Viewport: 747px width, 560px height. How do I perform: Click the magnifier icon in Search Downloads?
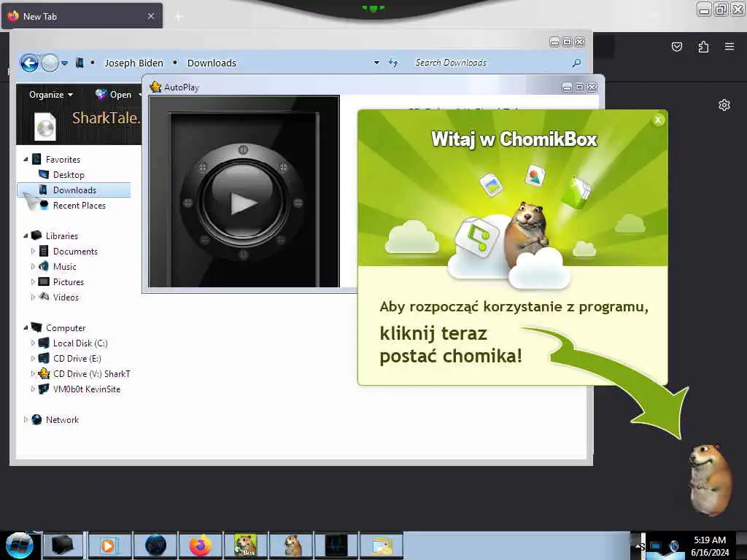(576, 63)
